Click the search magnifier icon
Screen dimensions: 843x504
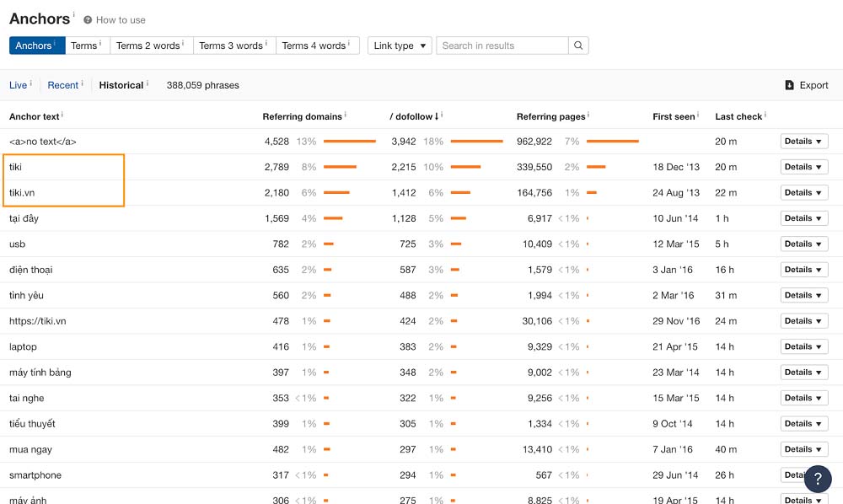point(578,46)
